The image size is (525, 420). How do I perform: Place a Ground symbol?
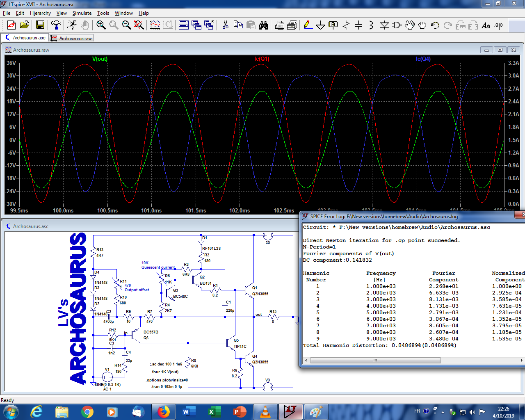321,25
